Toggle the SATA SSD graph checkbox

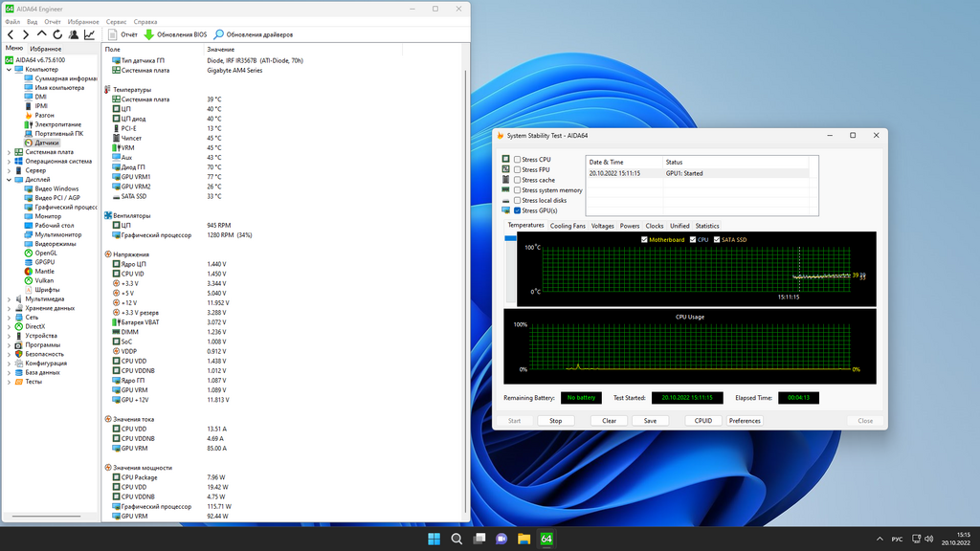coord(717,239)
